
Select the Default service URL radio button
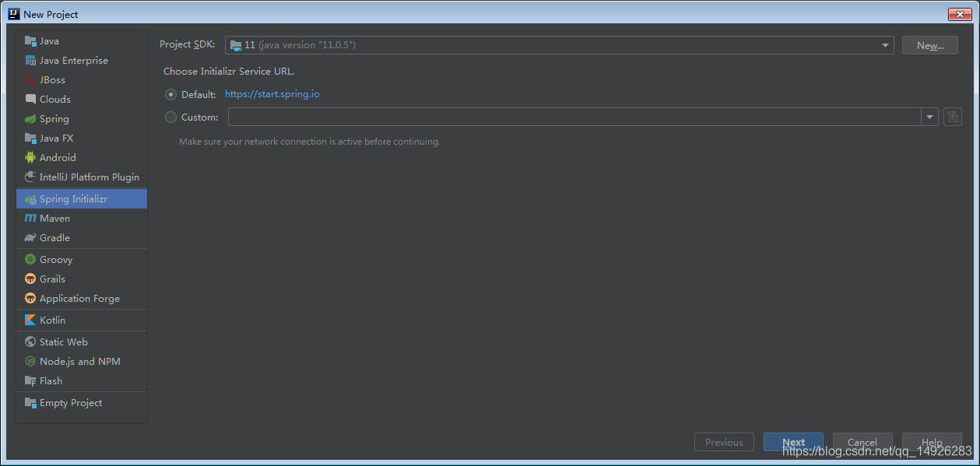click(x=171, y=94)
